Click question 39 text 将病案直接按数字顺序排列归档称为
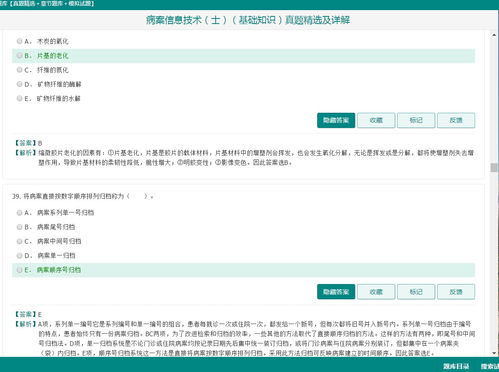The width and height of the screenshot is (499, 372). 83,196
